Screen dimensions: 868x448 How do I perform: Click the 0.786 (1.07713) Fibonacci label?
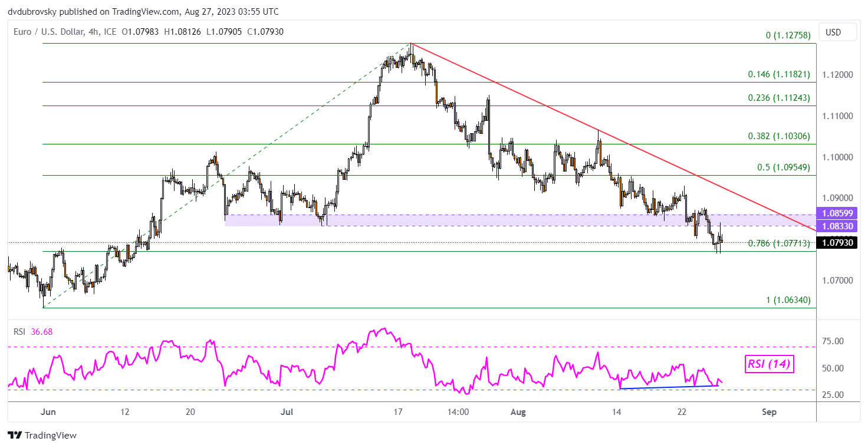[778, 243]
